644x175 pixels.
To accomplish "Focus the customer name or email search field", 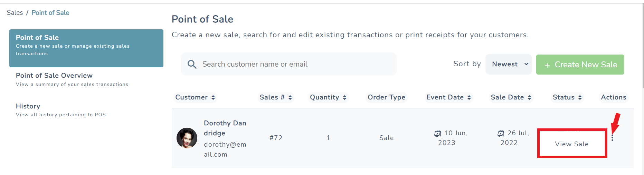I will click(297, 64).
